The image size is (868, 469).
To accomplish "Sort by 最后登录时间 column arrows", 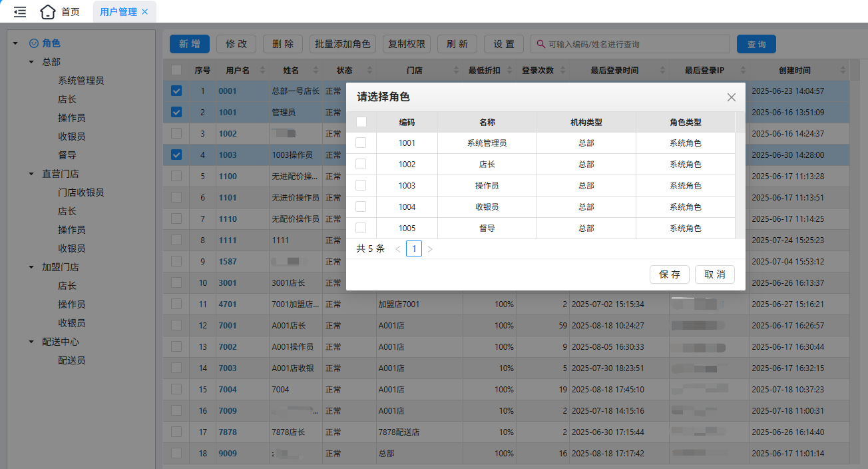I will [x=662, y=70].
